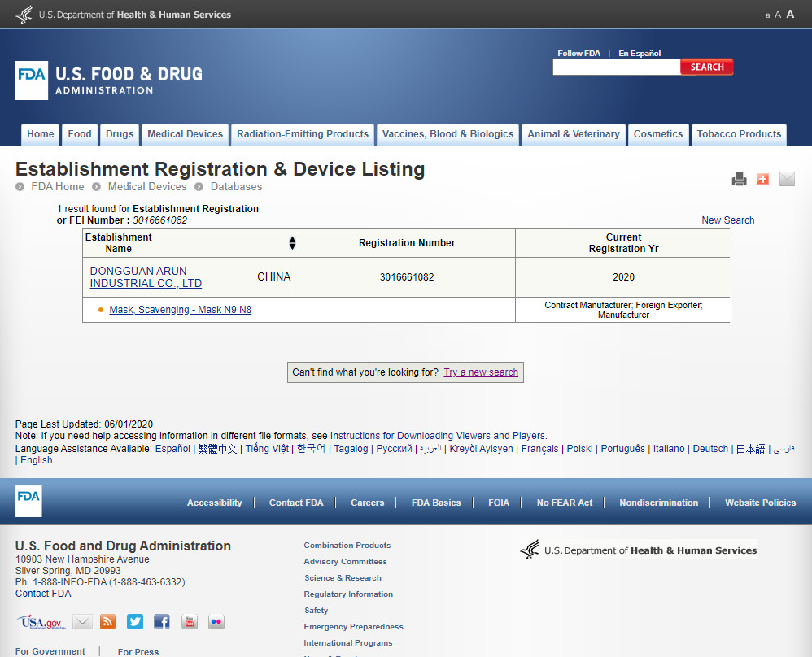Screen dimensions: 812x657
Task: Open the RSS feed icon
Action: pyautogui.click(x=107, y=621)
